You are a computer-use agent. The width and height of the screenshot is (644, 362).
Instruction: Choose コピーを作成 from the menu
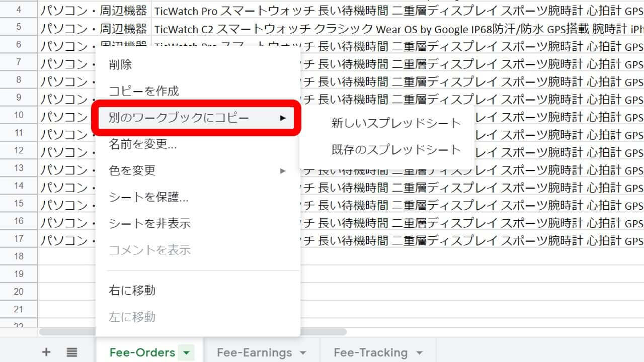coord(144,91)
